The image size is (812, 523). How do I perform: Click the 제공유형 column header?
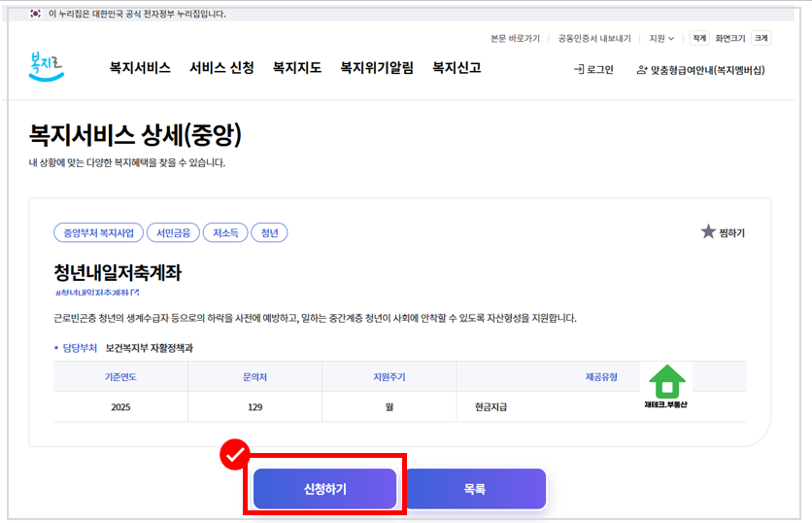pyautogui.click(x=601, y=377)
